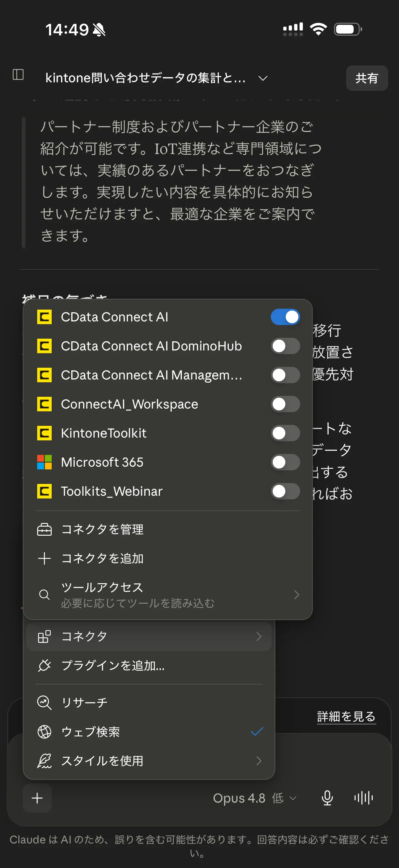This screenshot has height=868, width=399.
Task: Click the Toolkits_Webinar logo icon
Action: (44, 491)
